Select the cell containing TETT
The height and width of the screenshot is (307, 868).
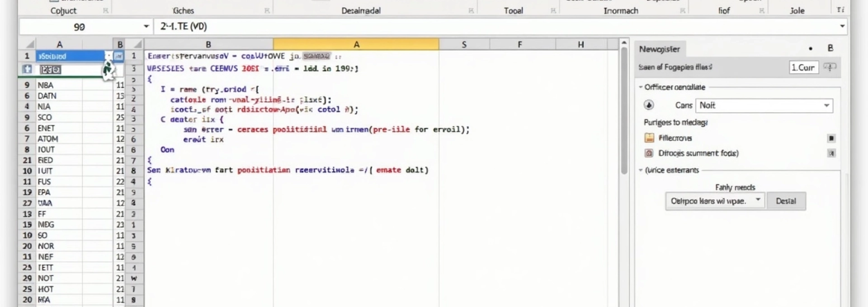coord(59,267)
